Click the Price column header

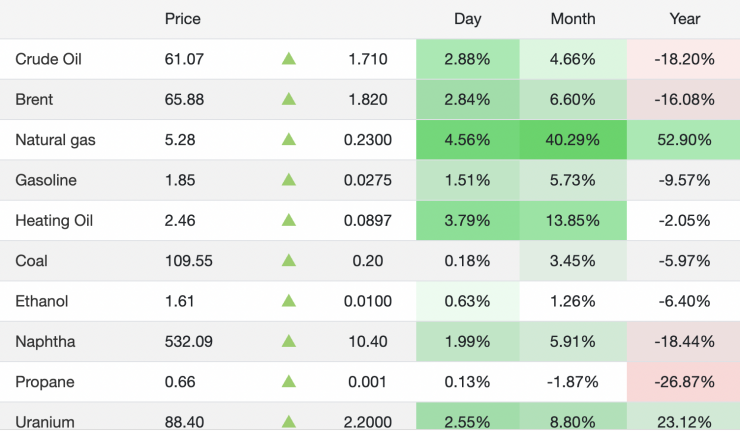coord(183,19)
